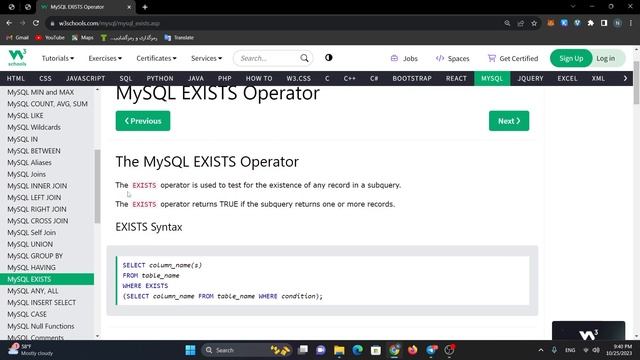Click the Previous chapter button
Image resolution: width=640 pixels, height=360 pixels.
point(143,121)
